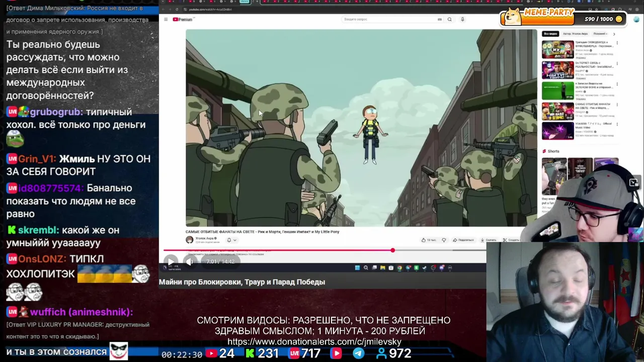Viewport: 644px width, 362px height.
Task: Click the YouTube Premium logo
Action: tap(183, 19)
